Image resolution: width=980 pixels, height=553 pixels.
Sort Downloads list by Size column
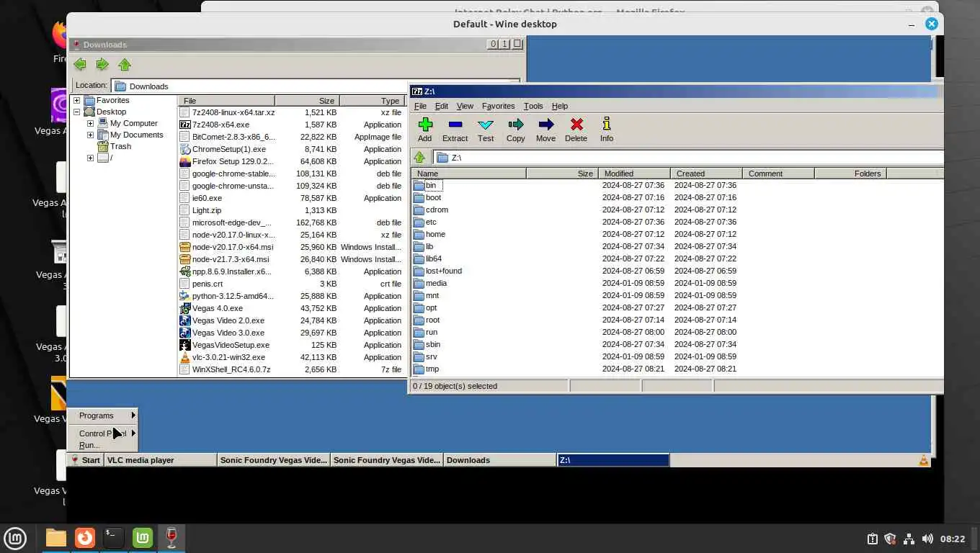(307, 101)
